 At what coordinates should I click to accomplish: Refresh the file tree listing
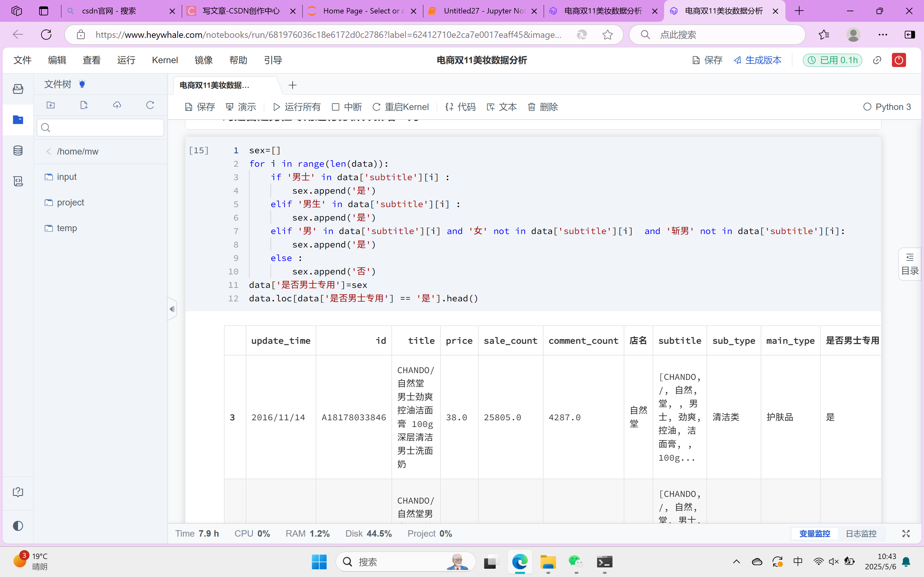(150, 105)
